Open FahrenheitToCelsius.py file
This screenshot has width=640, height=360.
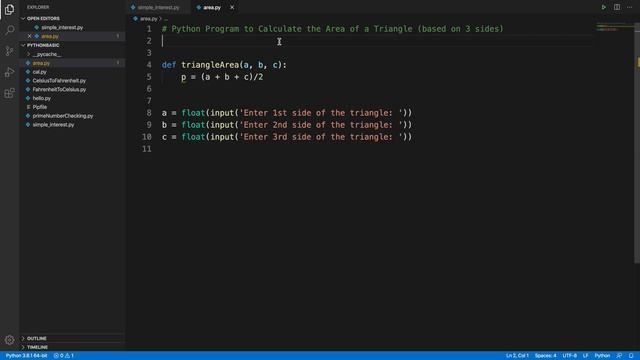tap(59, 89)
